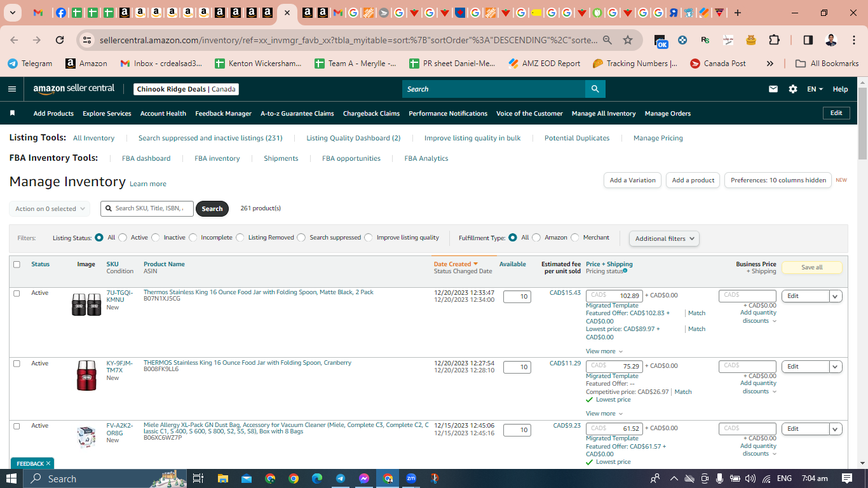Go to Voice of the Customer
868x488 pixels.
[529, 114]
